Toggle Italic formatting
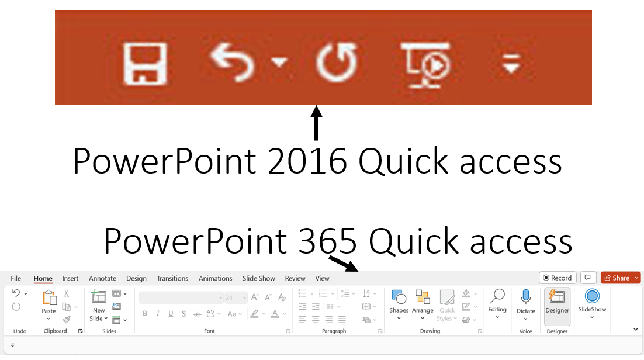The height and width of the screenshot is (360, 644). (158, 314)
